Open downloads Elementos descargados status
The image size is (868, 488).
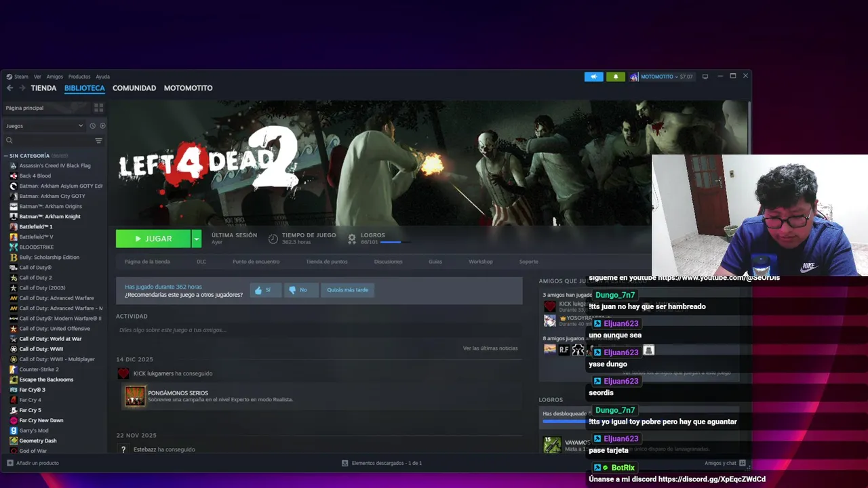[382, 463]
